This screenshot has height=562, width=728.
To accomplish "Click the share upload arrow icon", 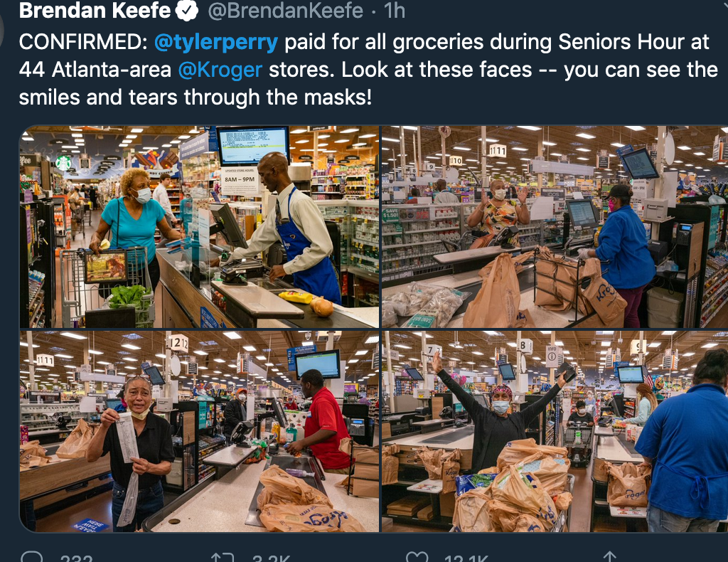I will (x=609, y=557).
